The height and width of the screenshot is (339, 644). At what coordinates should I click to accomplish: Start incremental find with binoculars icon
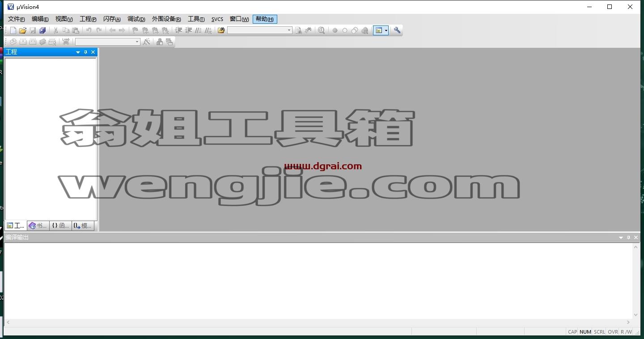pos(308,30)
